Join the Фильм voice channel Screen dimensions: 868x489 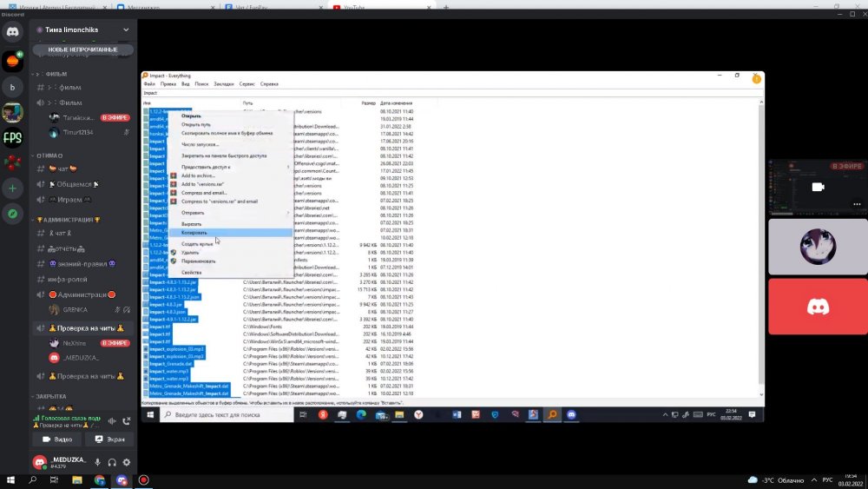(83, 102)
